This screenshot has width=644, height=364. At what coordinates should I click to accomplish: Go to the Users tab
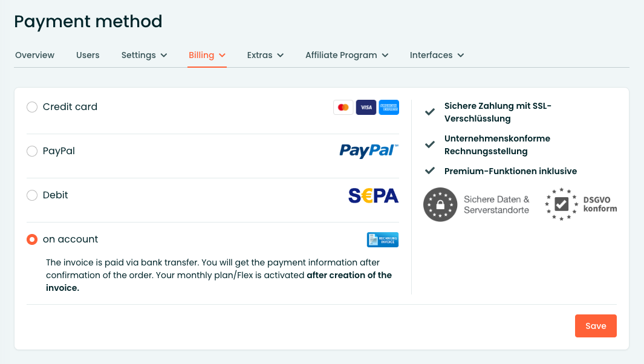pos(88,55)
